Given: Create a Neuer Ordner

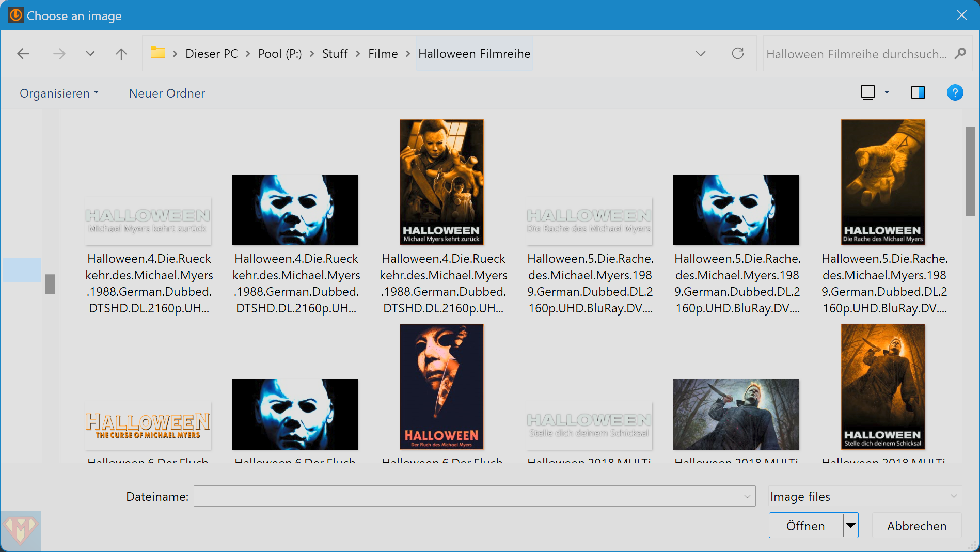Looking at the screenshot, I should (167, 93).
